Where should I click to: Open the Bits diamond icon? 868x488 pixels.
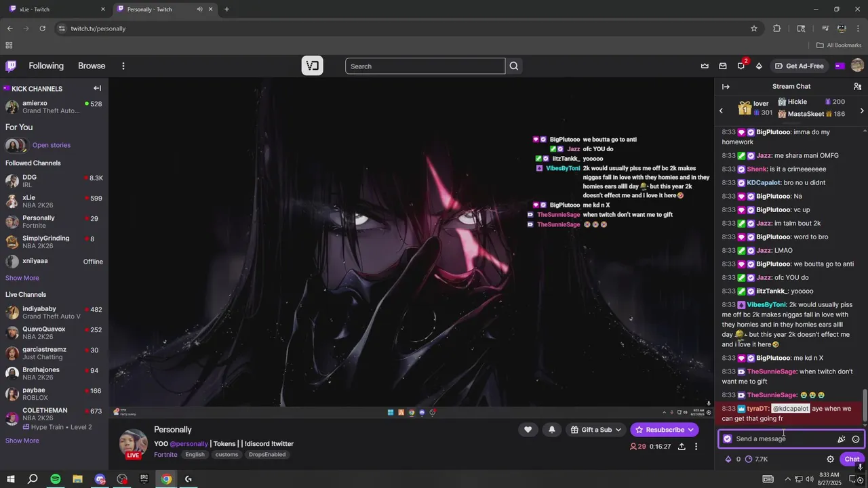[759, 66]
